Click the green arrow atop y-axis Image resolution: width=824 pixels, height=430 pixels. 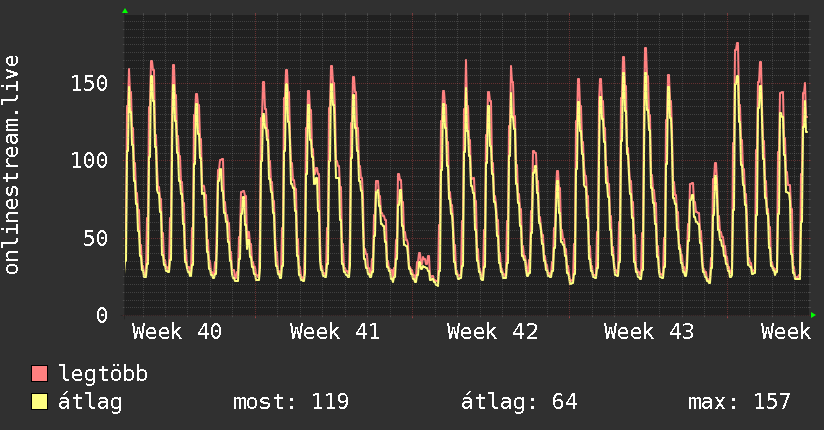click(x=125, y=11)
